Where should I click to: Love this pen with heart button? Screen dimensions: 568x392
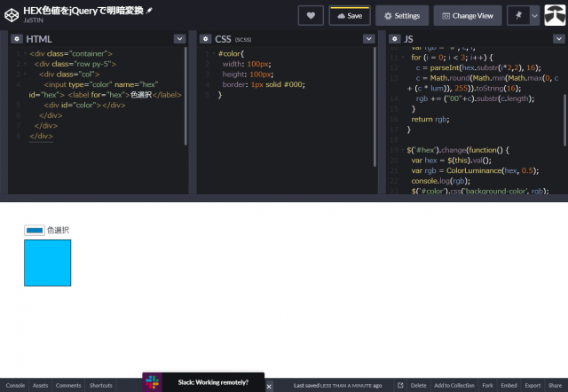click(311, 16)
